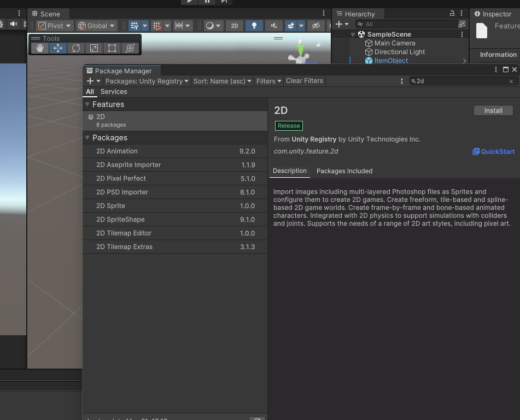520x420 pixels.
Task: Open left panel three-dot menu
Action: [19, 13]
